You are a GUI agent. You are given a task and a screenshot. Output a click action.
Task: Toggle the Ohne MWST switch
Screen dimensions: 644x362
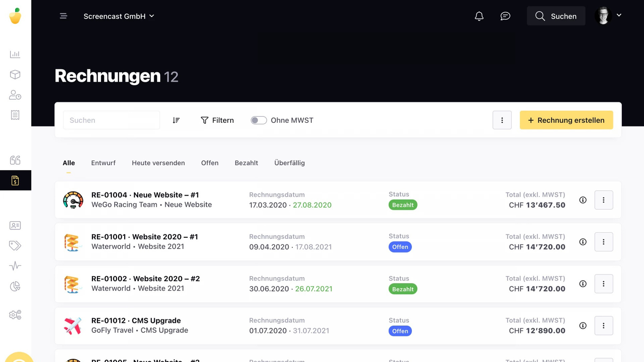258,120
